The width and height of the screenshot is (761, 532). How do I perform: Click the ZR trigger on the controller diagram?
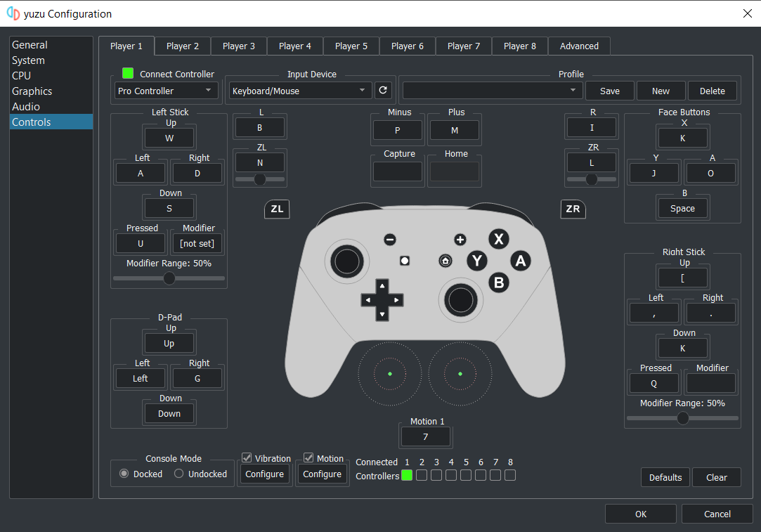click(573, 209)
